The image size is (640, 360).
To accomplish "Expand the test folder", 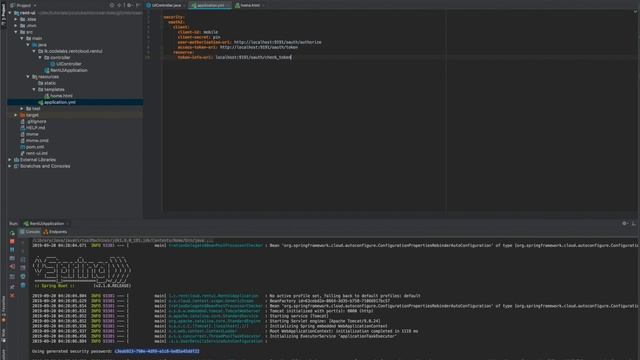I will point(22,109).
